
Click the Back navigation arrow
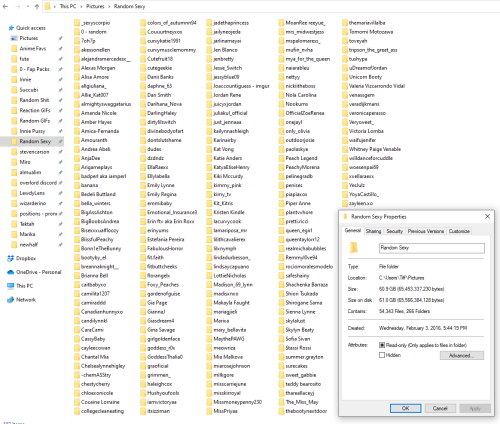(x=5, y=6)
